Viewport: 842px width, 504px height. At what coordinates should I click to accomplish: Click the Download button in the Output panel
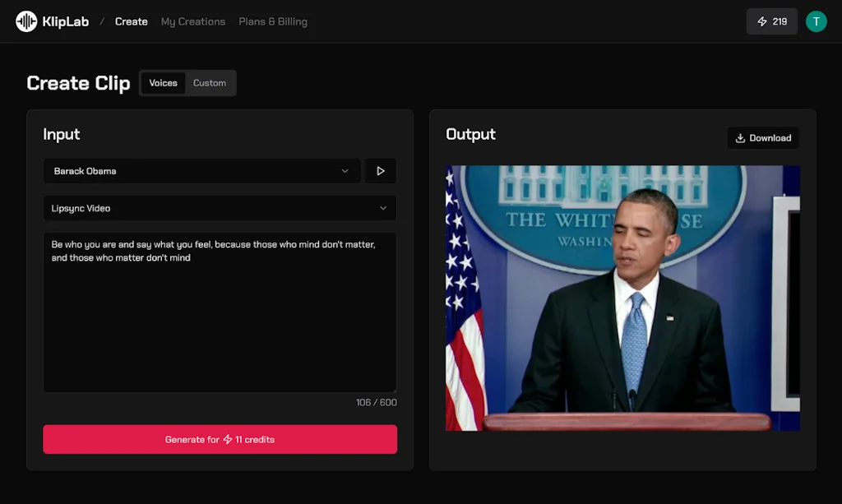(763, 137)
